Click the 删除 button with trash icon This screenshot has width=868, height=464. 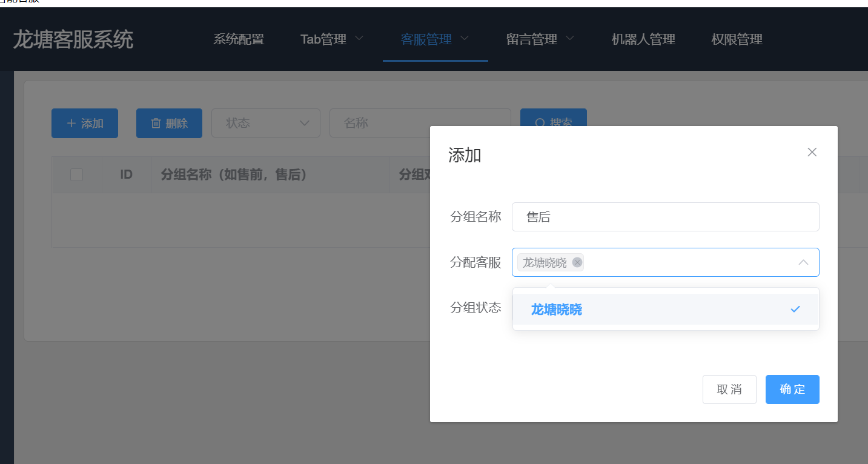tap(169, 124)
